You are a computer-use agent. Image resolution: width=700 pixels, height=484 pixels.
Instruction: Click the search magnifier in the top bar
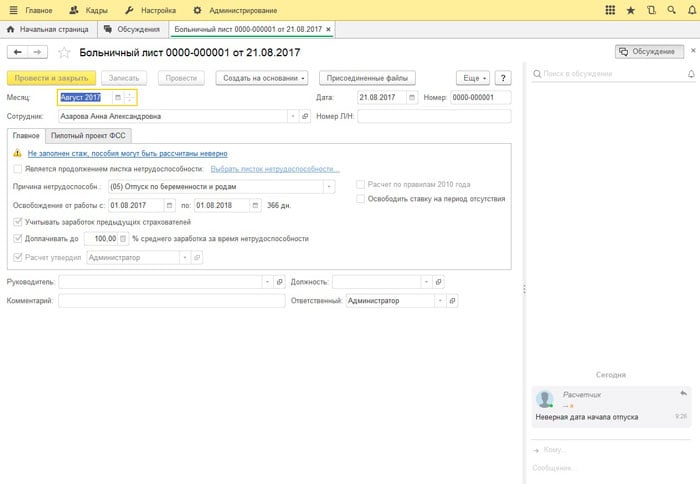tap(670, 9)
